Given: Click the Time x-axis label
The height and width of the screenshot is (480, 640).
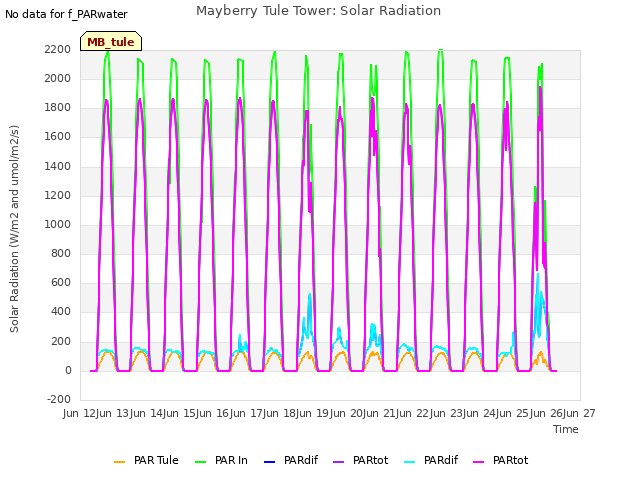Looking at the screenshot, I should [x=566, y=429].
